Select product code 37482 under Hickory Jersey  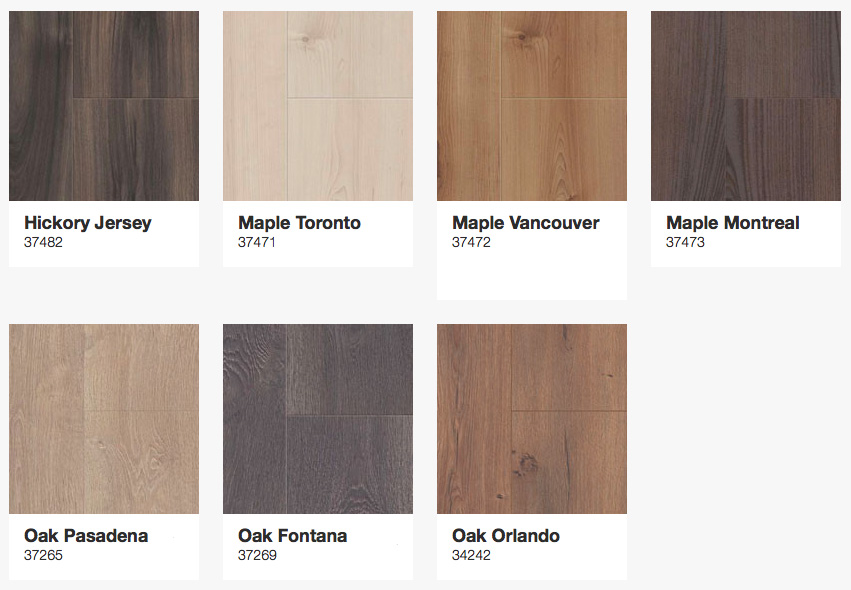43,242
